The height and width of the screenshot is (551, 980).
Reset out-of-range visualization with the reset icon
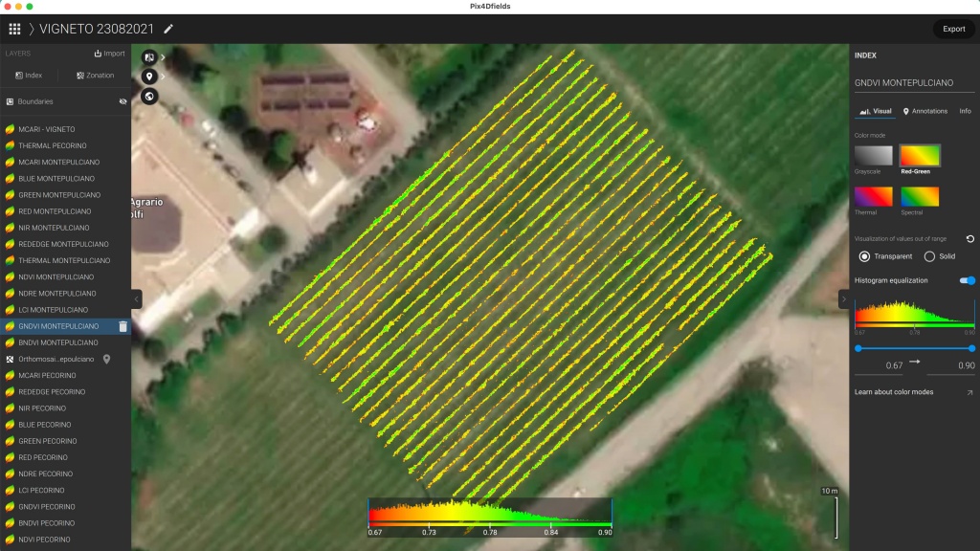click(x=970, y=238)
